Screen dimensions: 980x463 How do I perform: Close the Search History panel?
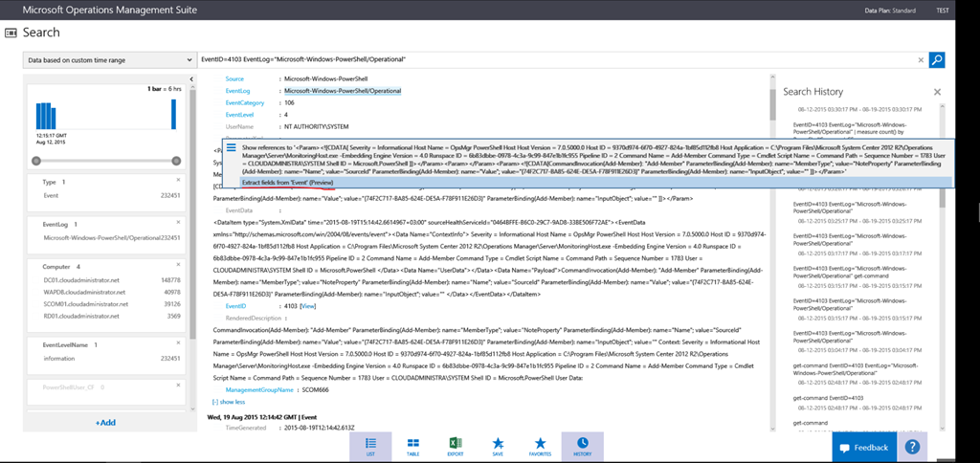pos(937,92)
